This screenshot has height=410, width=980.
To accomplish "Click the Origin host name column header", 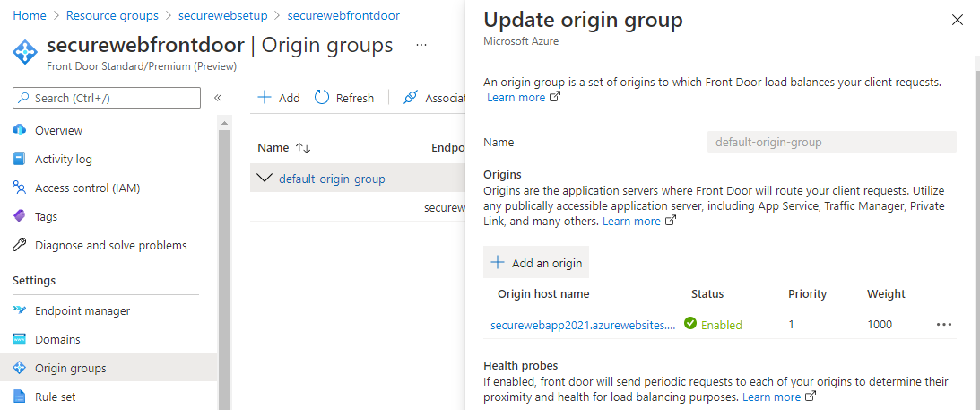I will 543,293.
